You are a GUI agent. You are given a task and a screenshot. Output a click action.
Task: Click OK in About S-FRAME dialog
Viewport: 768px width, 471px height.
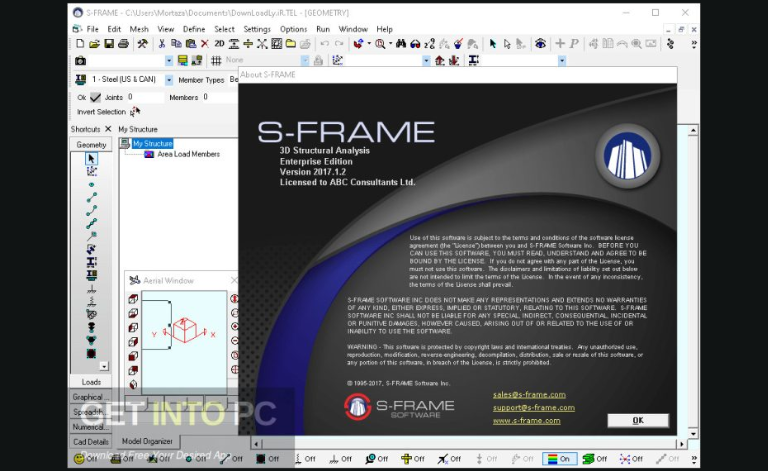pos(637,420)
